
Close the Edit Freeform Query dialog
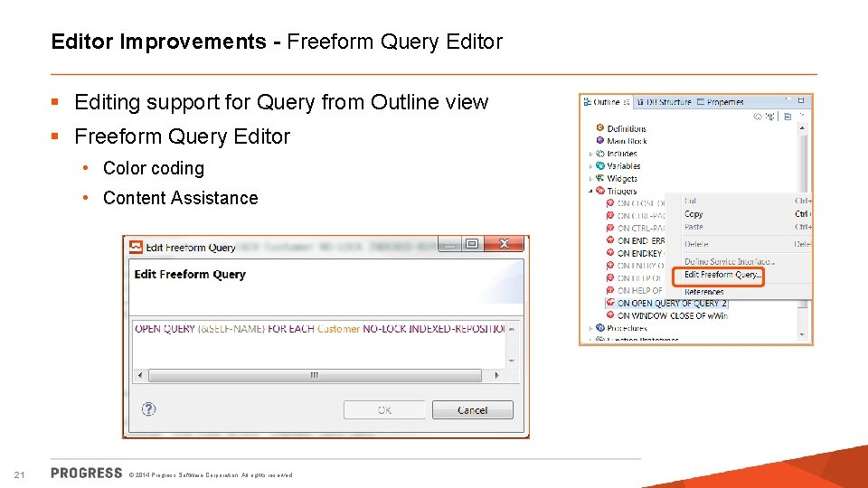[x=504, y=244]
